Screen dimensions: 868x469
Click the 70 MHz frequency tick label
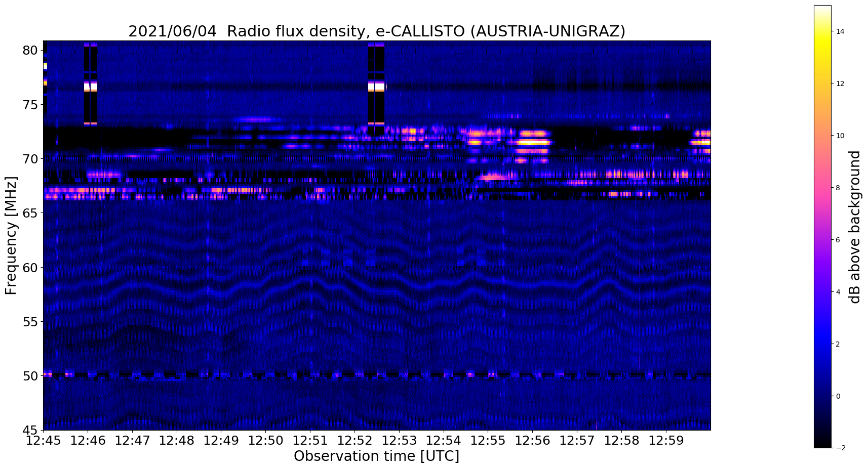coord(31,159)
